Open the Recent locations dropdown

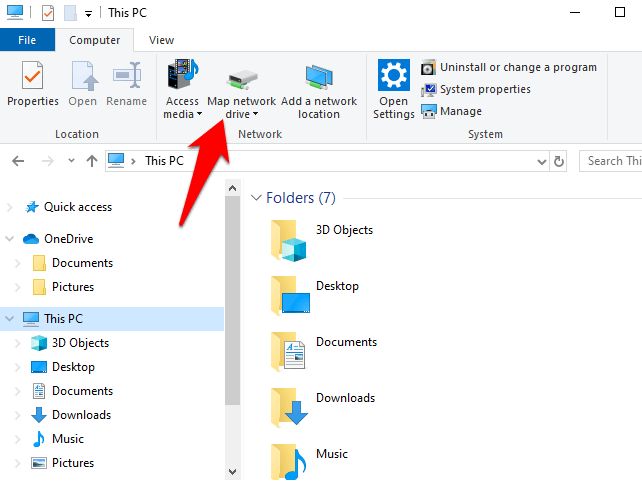click(71, 160)
